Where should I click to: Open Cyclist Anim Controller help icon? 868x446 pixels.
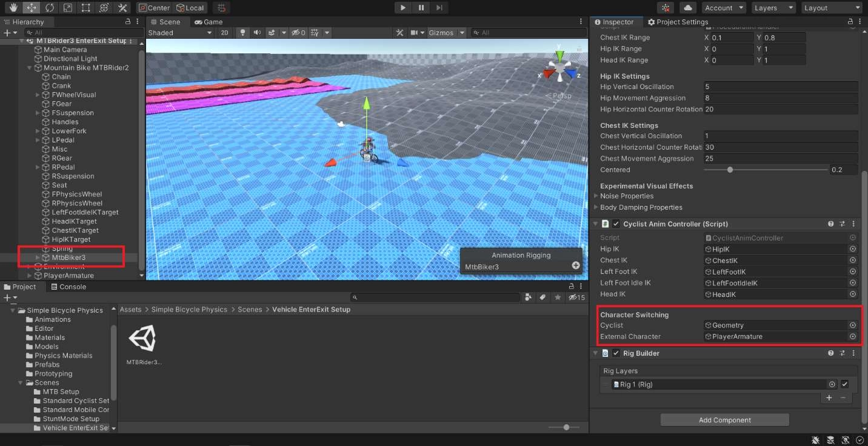(830, 224)
